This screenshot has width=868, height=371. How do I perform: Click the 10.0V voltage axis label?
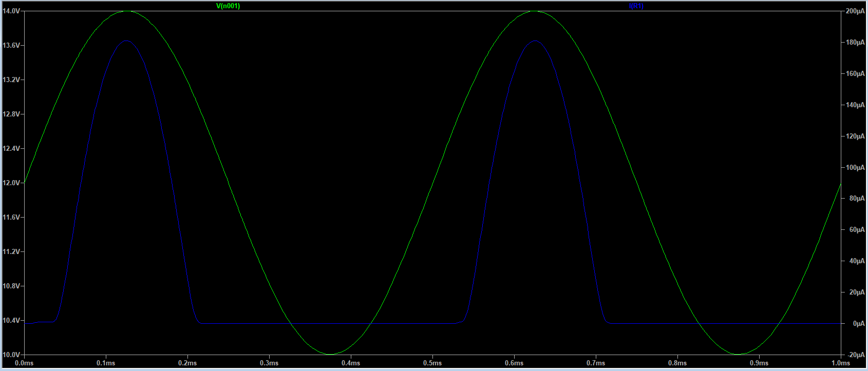(x=11, y=355)
